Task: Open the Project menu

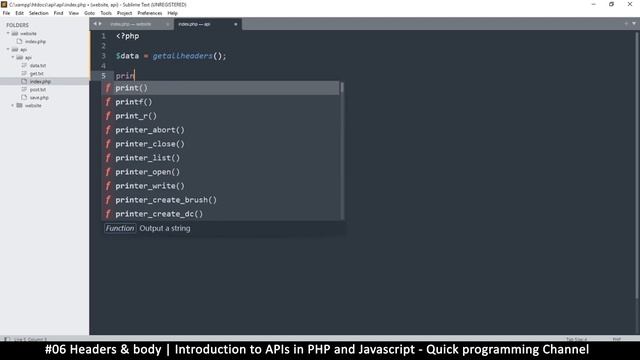Action: pyautogui.click(x=124, y=13)
